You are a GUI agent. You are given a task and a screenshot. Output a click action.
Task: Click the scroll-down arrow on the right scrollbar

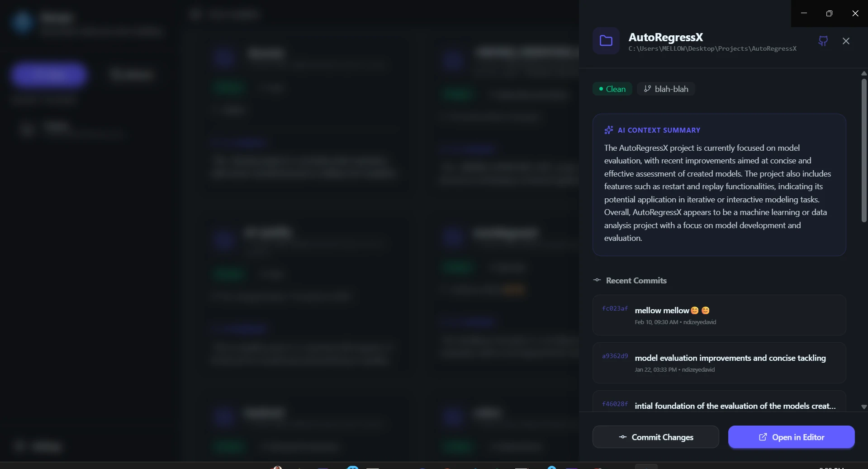(863, 407)
